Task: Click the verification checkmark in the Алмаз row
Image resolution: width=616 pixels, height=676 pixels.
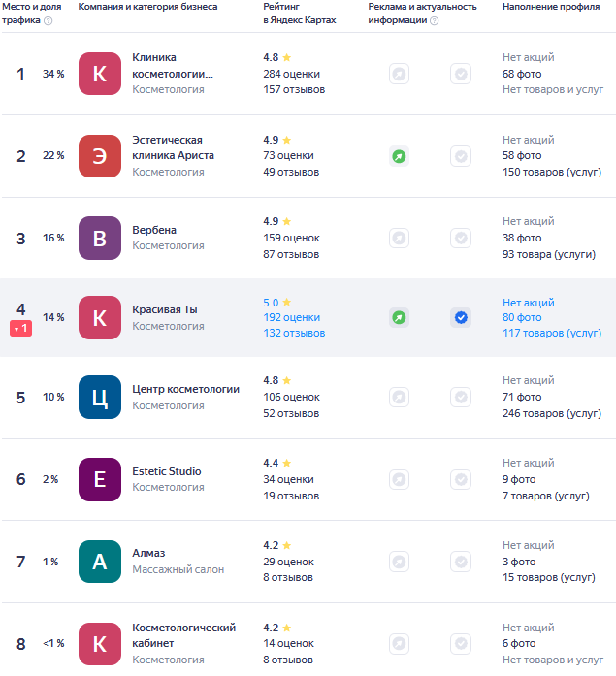Action: click(x=461, y=562)
